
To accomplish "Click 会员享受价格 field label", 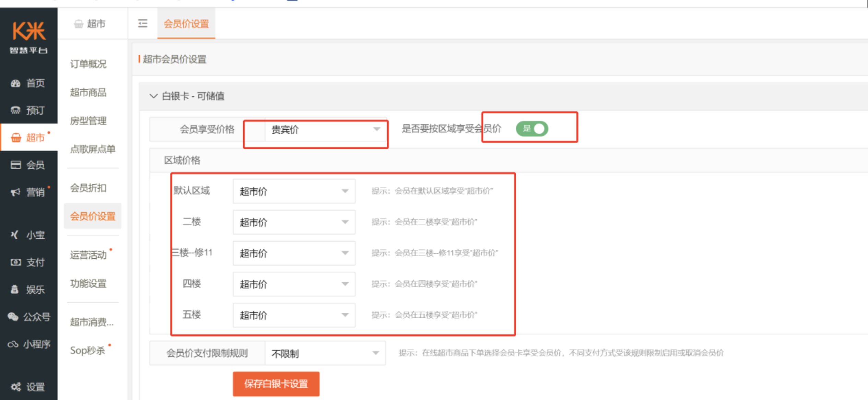I will (x=207, y=129).
